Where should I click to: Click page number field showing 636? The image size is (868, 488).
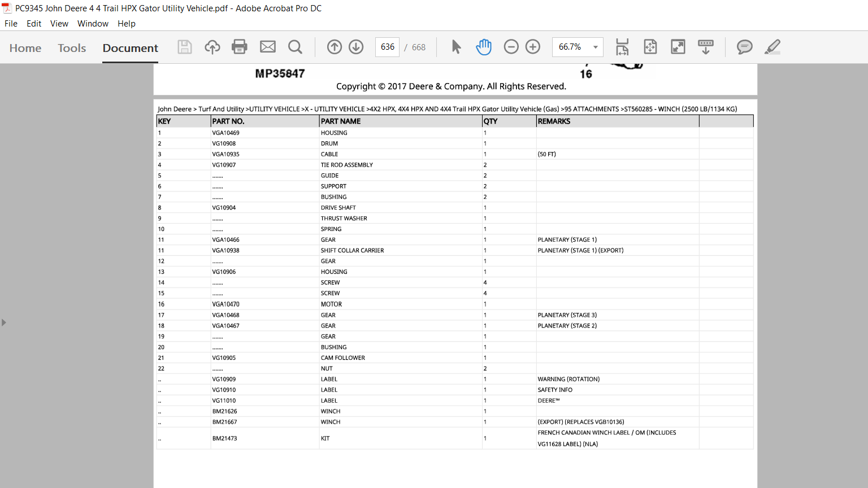388,47
